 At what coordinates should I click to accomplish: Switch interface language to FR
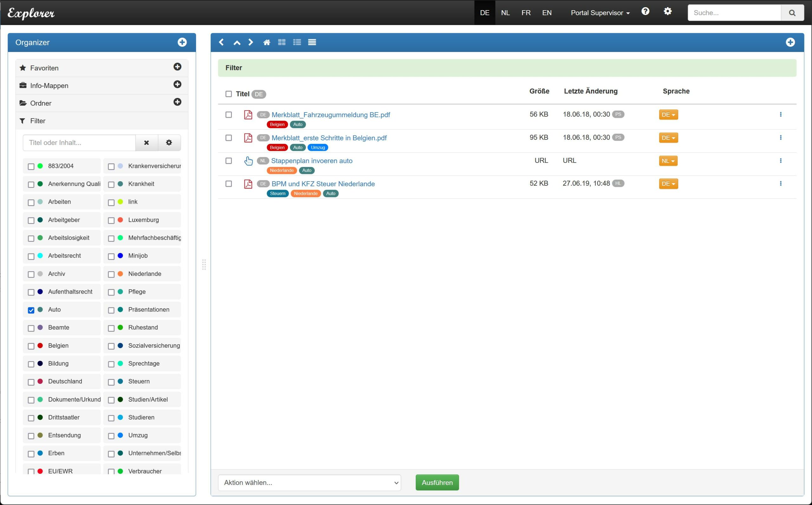point(526,13)
